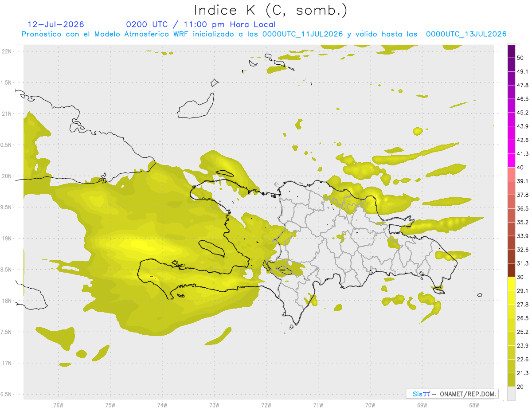This screenshot has height=411, width=532.
Task: Select the 0000UTC_11JUL2026 initialization timestamp
Action: point(302,34)
